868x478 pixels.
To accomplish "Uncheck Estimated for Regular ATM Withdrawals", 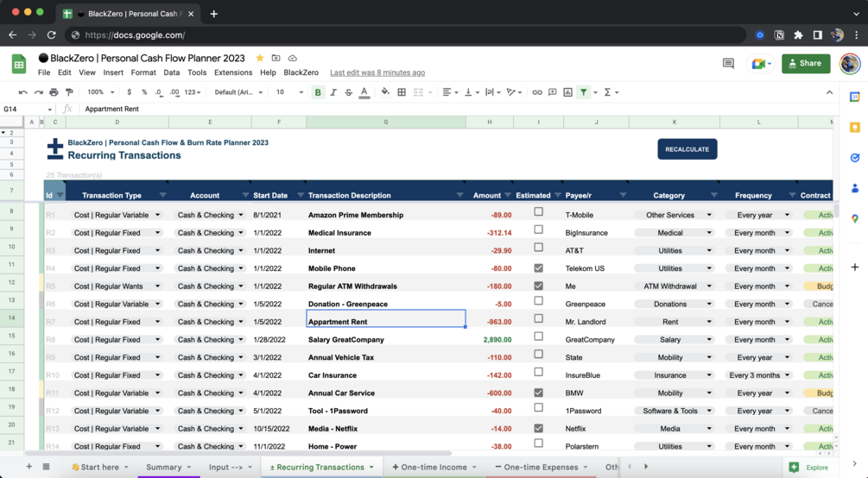I will coord(538,286).
